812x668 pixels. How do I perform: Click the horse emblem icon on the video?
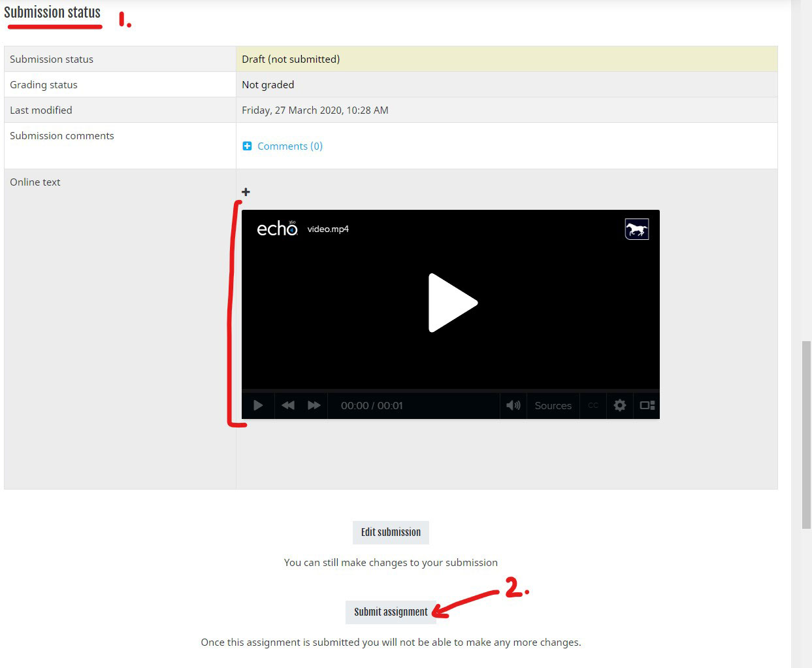636,229
